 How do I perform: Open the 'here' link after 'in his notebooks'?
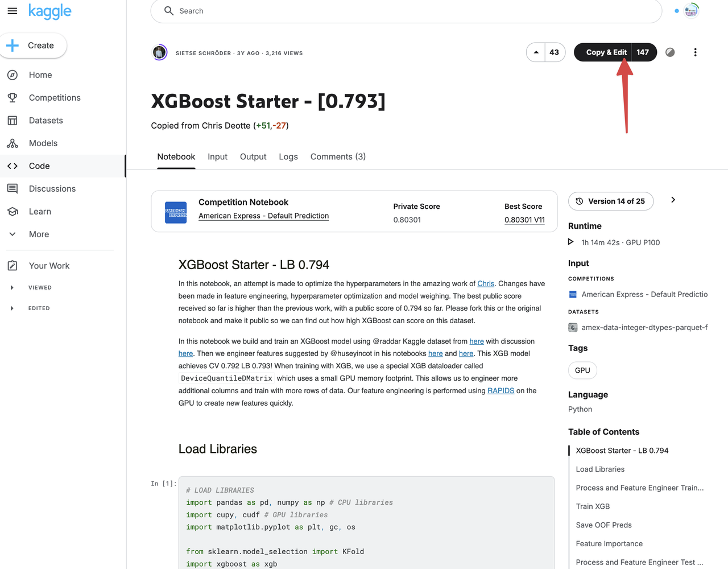point(436,354)
